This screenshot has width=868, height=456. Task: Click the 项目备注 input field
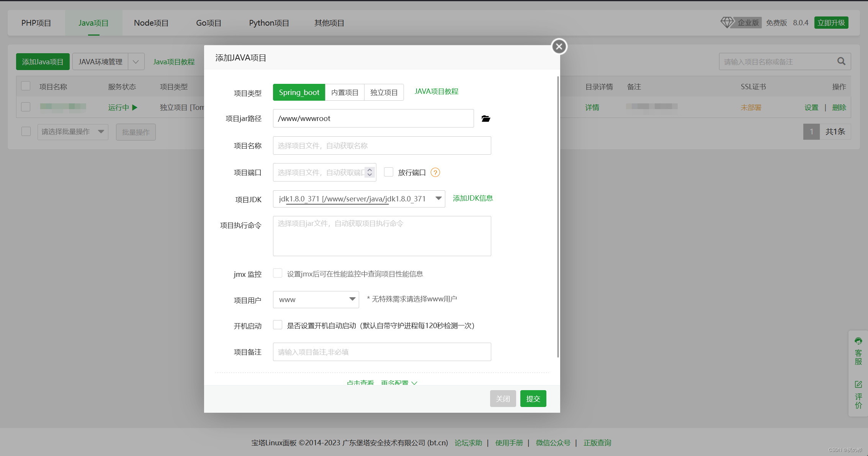pos(382,352)
